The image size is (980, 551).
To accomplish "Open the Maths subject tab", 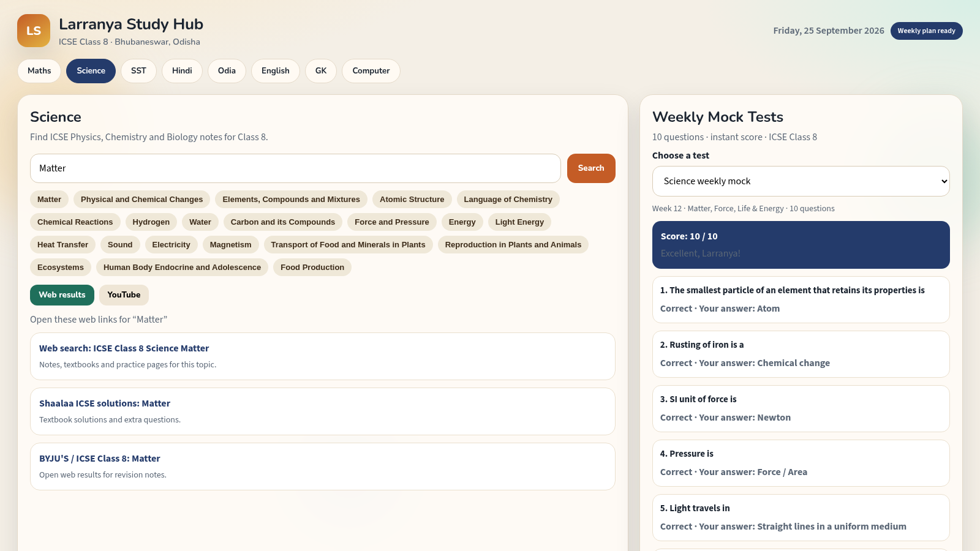I will [x=39, y=71].
